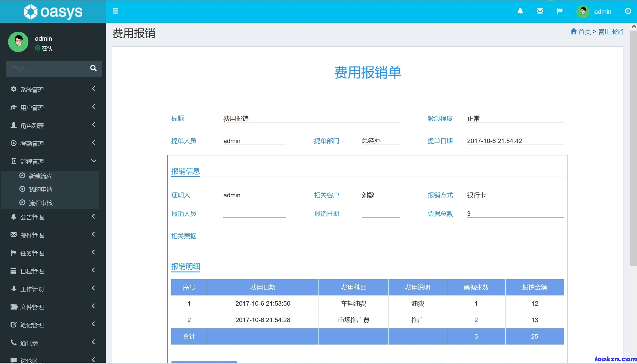Expand the 考勤管理 chevron
Screen dimensions: 637x364
[94, 143]
